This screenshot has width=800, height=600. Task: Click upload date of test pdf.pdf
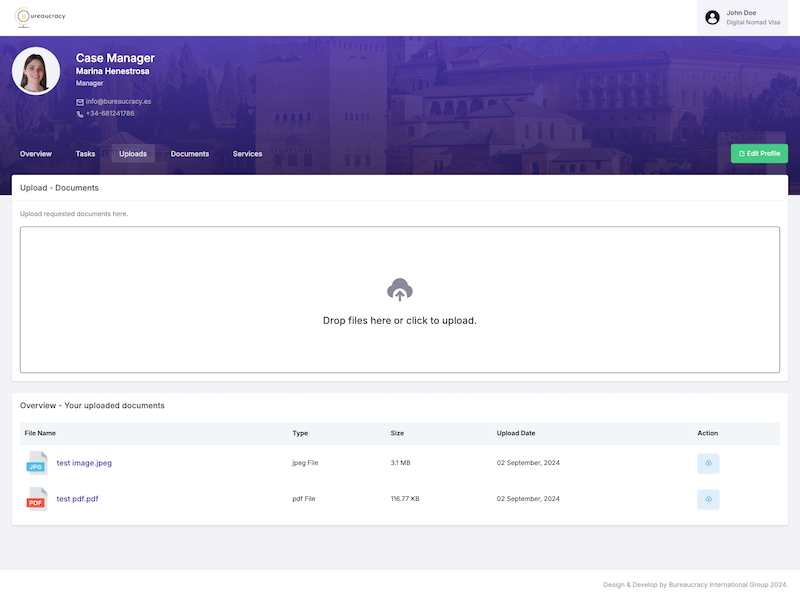(x=528, y=499)
